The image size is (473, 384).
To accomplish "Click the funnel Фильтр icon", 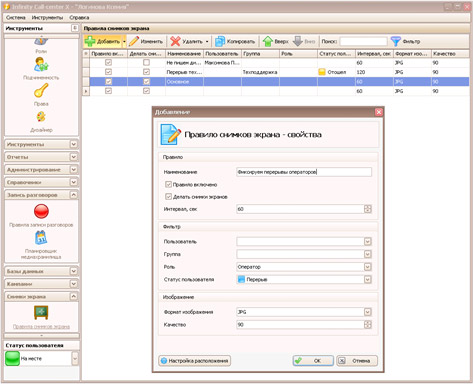I will point(395,41).
